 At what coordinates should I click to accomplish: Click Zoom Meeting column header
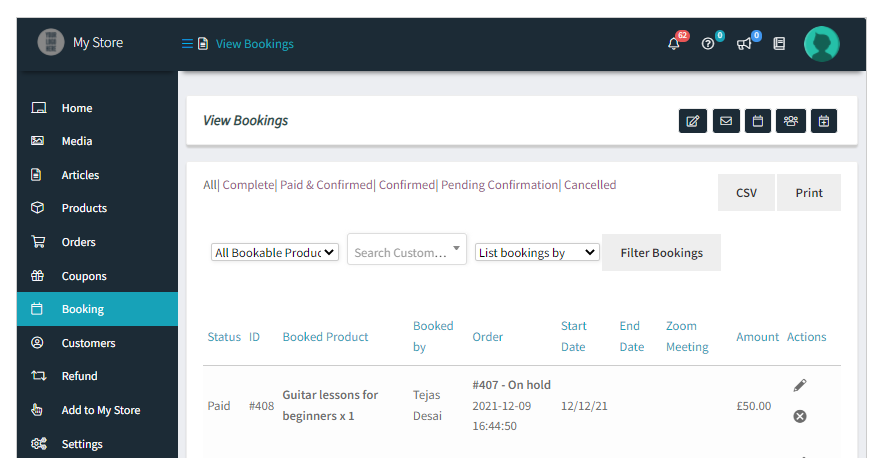687,336
